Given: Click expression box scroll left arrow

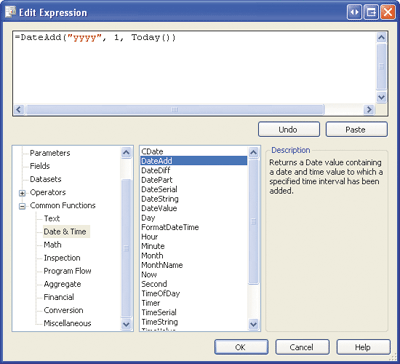Looking at the screenshot, I should coord(19,109).
